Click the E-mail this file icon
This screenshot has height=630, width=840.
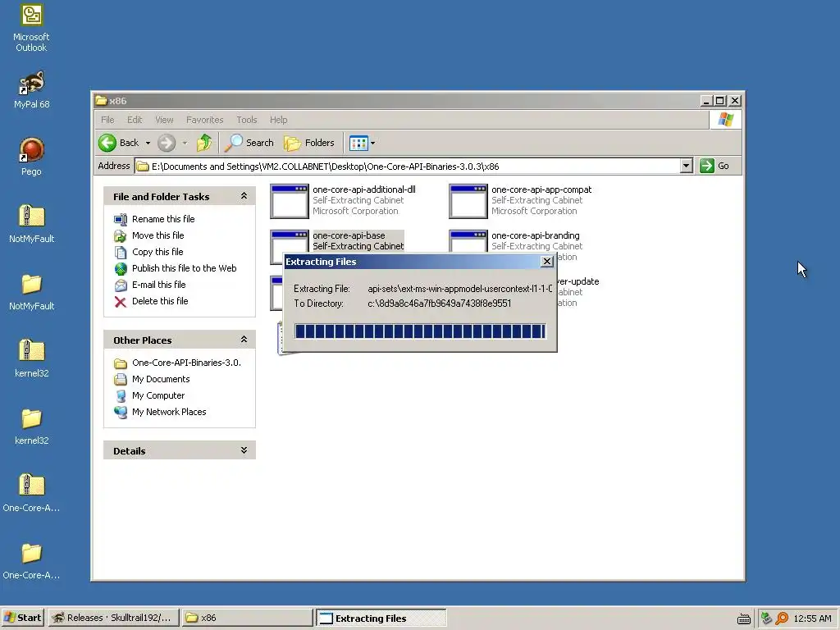point(121,285)
